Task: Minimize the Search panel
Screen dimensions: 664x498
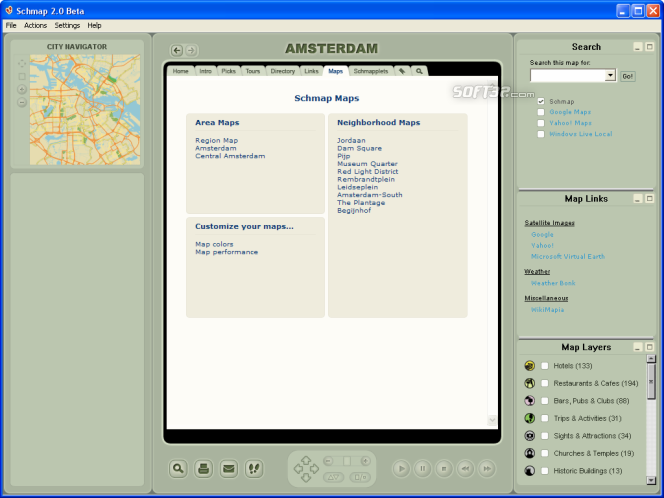Action: pos(638,47)
